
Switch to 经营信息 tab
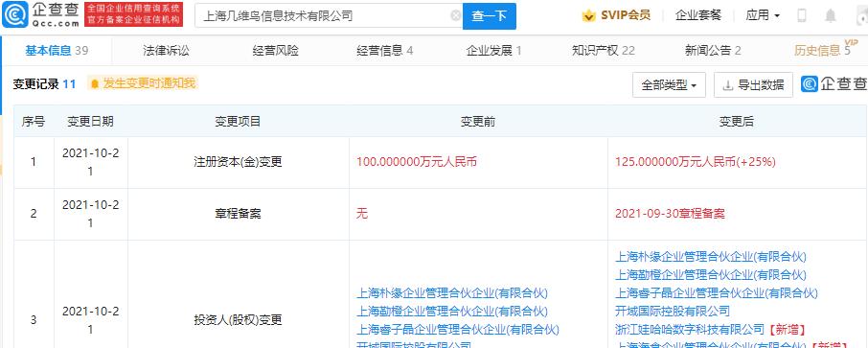click(x=385, y=51)
